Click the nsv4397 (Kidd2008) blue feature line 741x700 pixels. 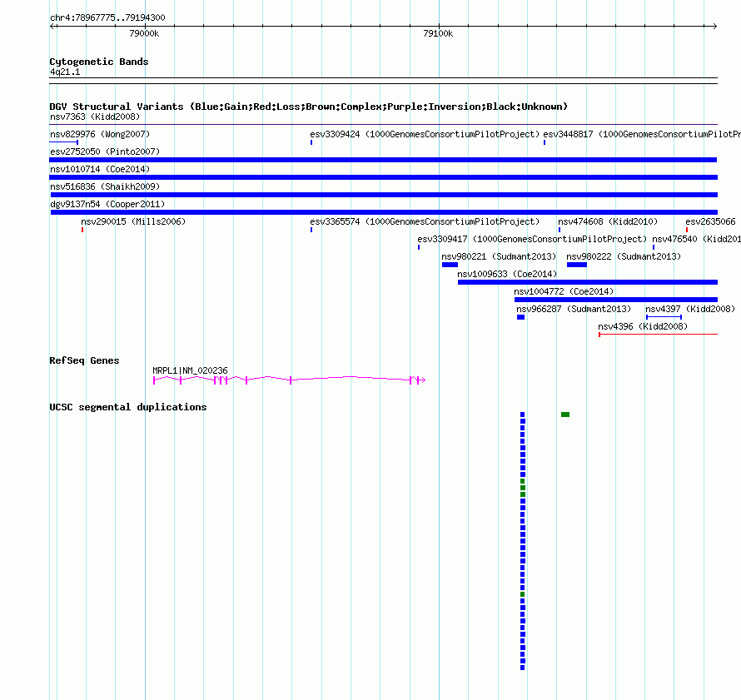pyautogui.click(x=664, y=317)
